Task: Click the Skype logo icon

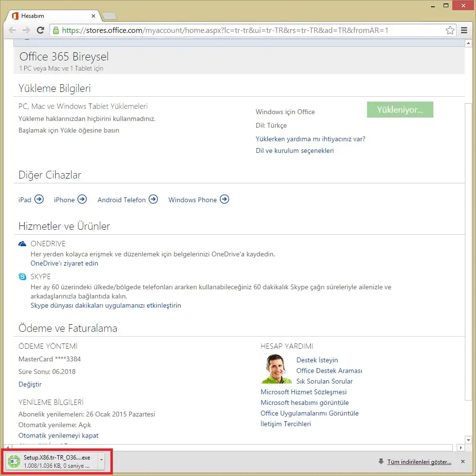Action: click(22, 277)
